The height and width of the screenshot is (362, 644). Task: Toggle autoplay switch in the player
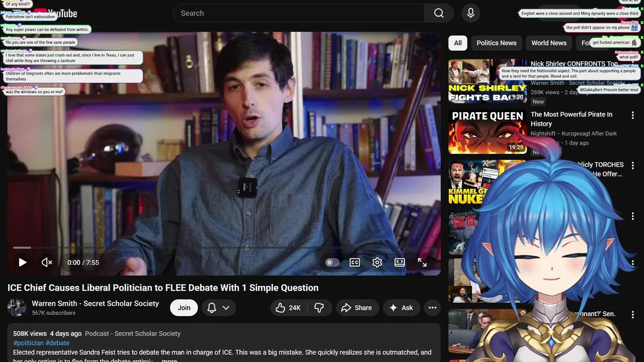[x=332, y=262]
